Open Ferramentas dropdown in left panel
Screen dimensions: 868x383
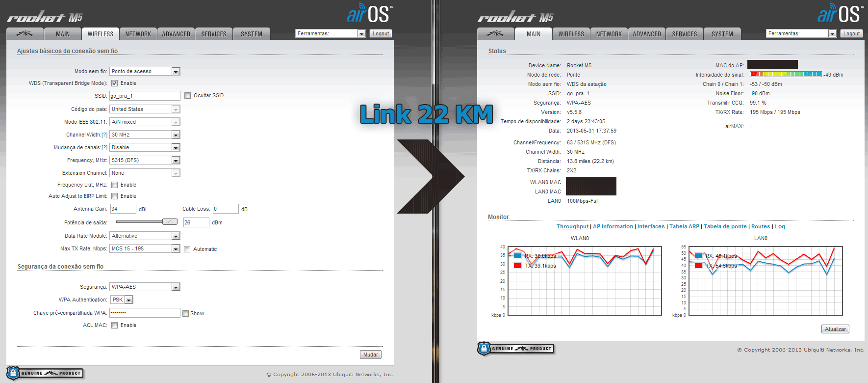point(331,33)
